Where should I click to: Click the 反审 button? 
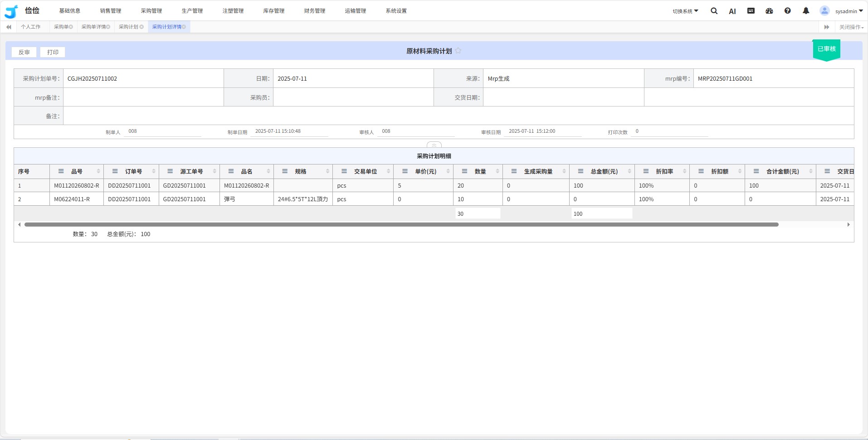(24, 52)
